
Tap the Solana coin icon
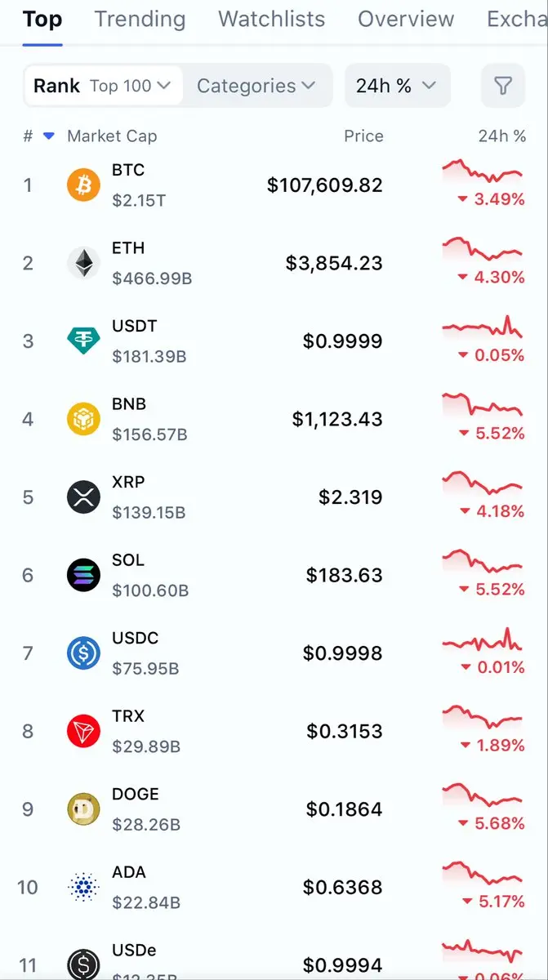pyautogui.click(x=83, y=575)
